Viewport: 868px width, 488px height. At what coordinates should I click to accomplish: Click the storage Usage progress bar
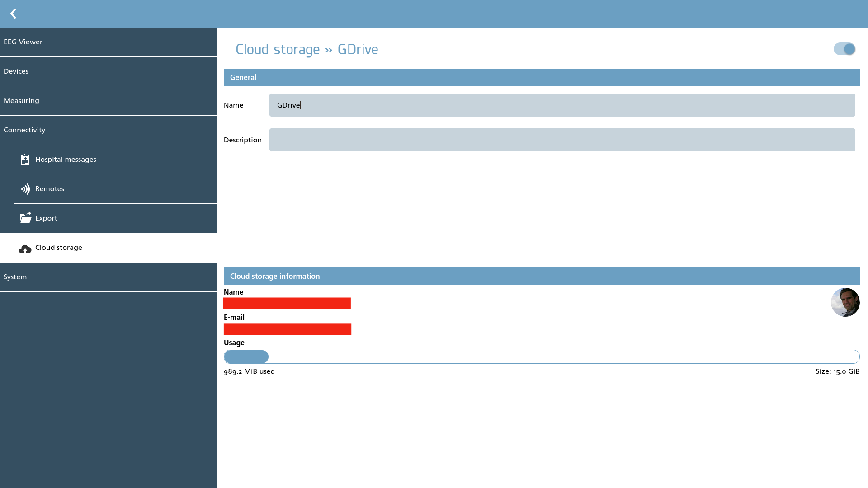coord(542,357)
